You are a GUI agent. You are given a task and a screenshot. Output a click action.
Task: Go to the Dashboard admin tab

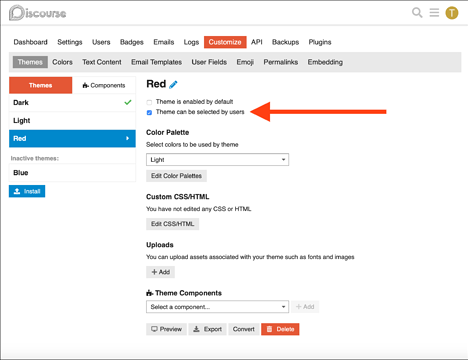coord(30,42)
